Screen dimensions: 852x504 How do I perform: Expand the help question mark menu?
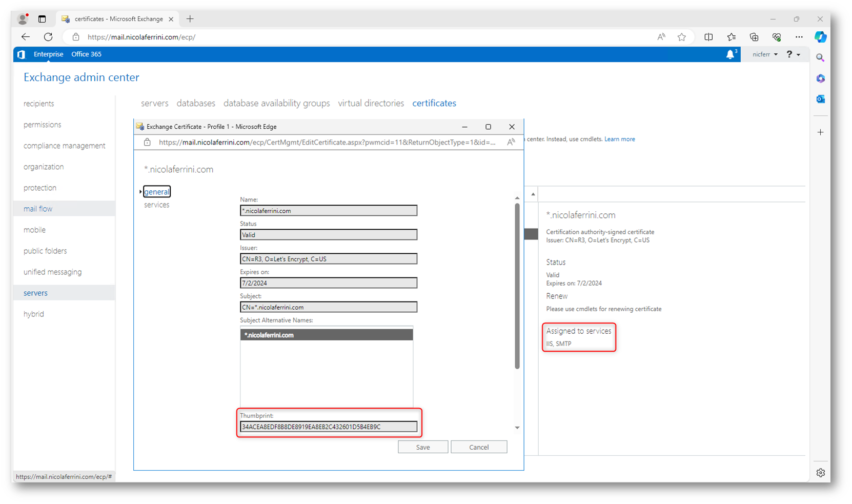pyautogui.click(x=793, y=54)
